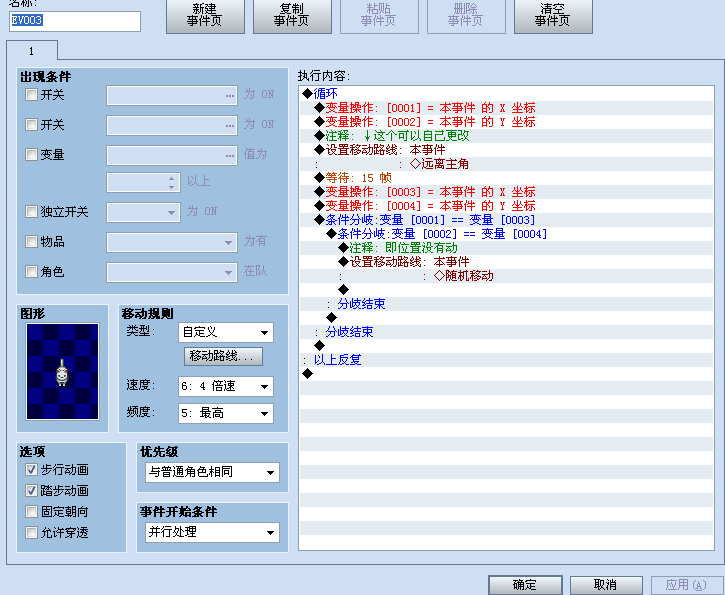The width and height of the screenshot is (725, 595).
Task: Check the 固定朝向 option
Action: (31, 511)
